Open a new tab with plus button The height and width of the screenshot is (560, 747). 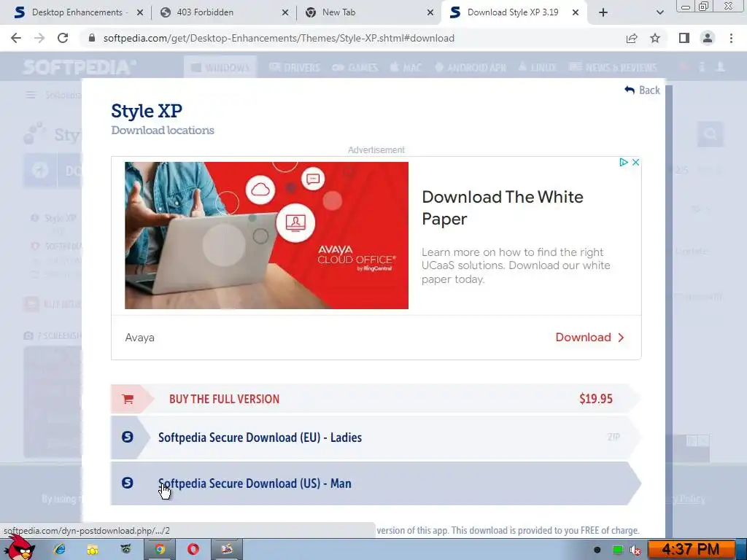(x=603, y=12)
